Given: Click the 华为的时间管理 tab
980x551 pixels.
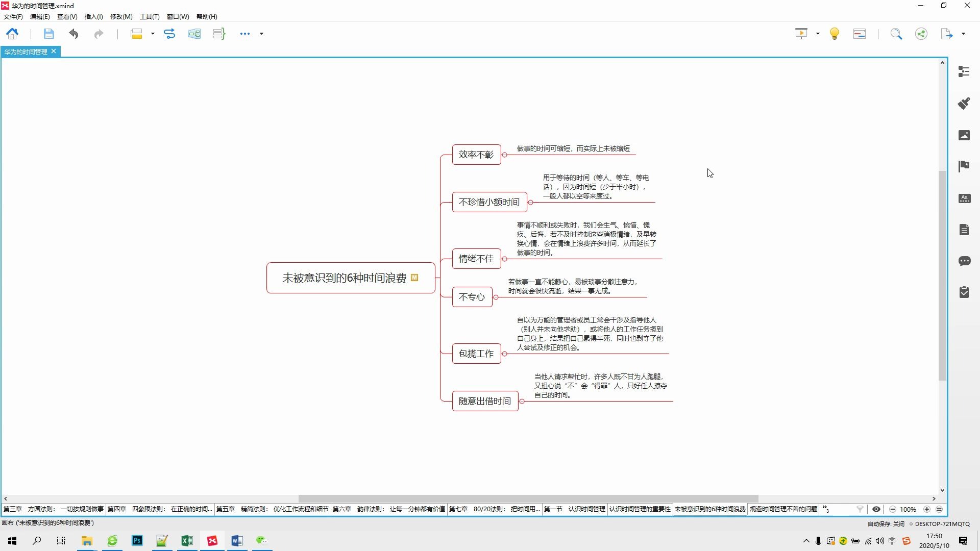Looking at the screenshot, I should 27,51.
